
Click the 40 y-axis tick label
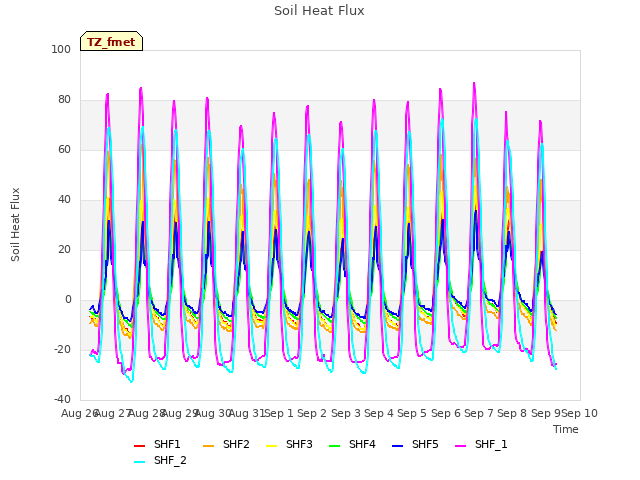64,200
